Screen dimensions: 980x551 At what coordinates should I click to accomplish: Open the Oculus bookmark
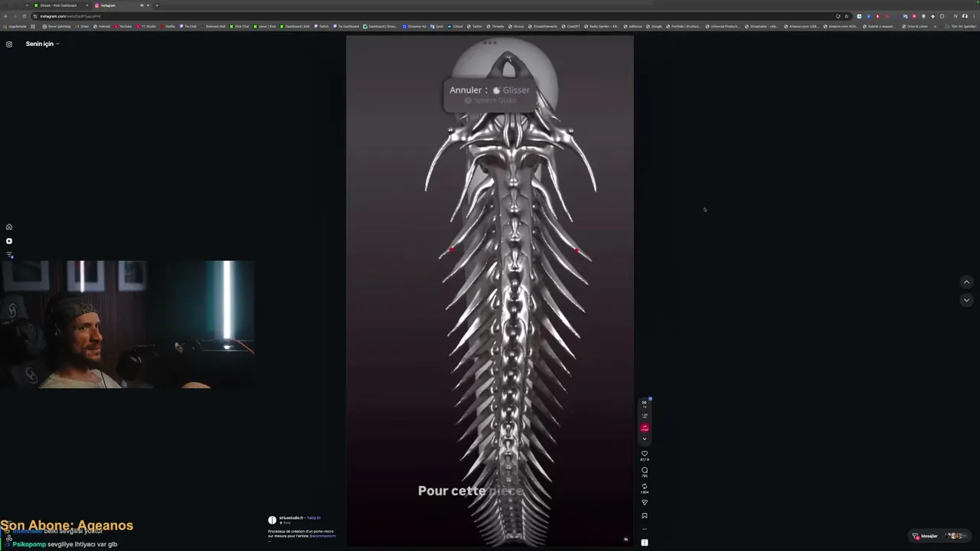click(x=516, y=27)
